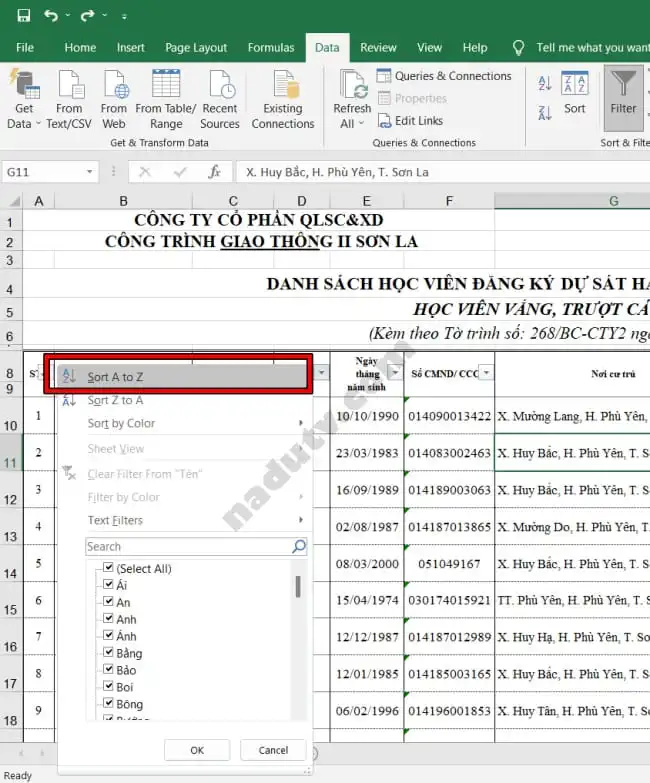Screen dimensions: 650x783
Task: Open the Ngày tháng năm sinh filter dropdown
Action: pos(395,373)
